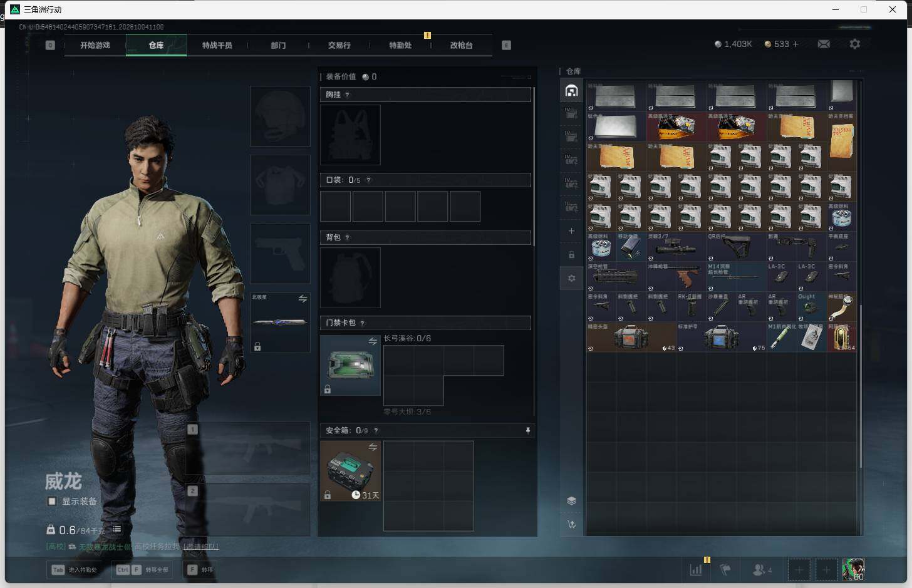Viewport: 912px width, 588px height.
Task: Open the 部门 tab
Action: 278,45
